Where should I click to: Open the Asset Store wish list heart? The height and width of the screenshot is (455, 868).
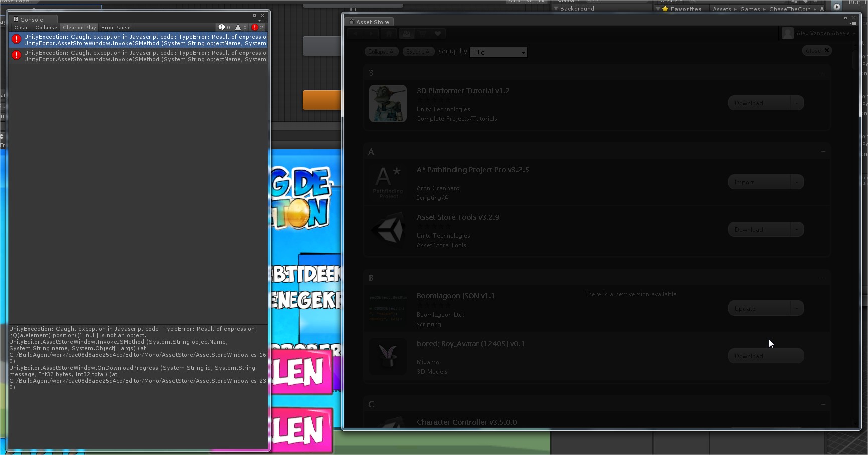438,34
